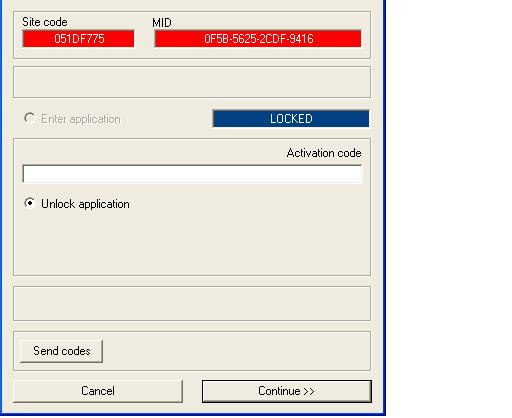Select the Unlock application radio button

point(30,203)
